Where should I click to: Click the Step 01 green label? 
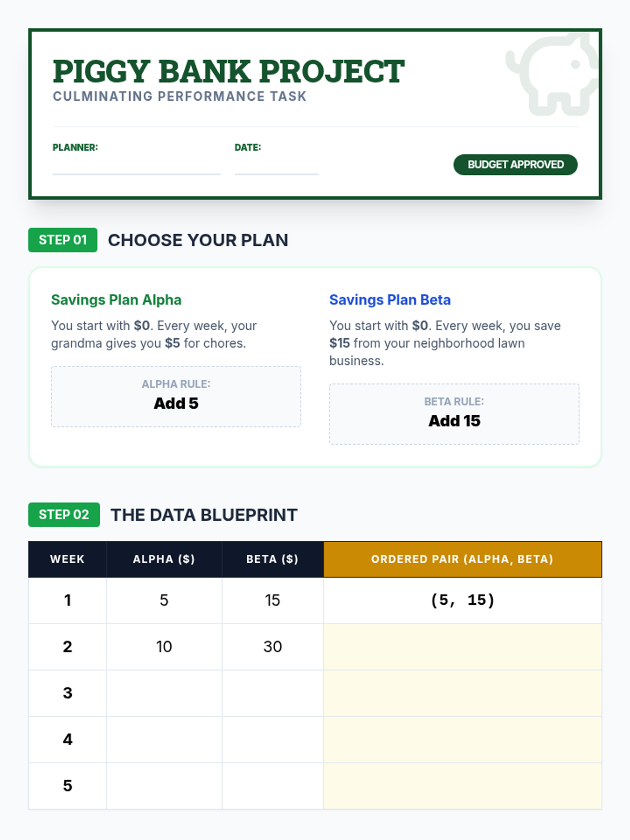click(x=62, y=240)
